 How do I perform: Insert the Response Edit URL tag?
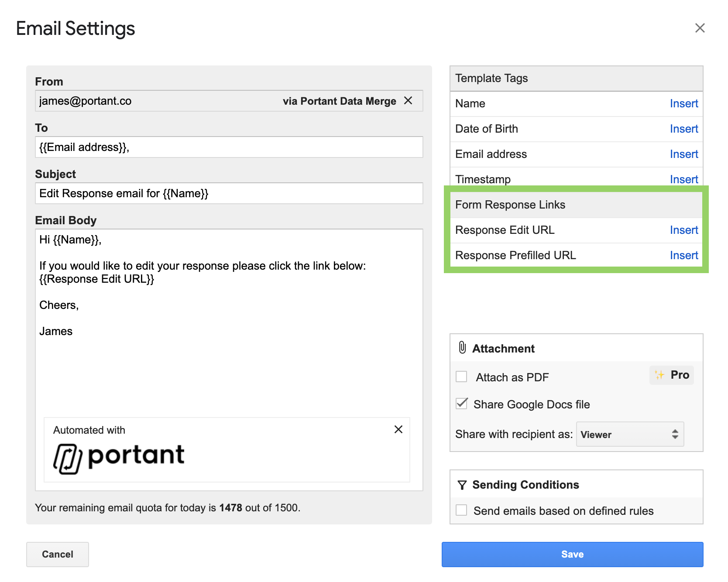683,230
